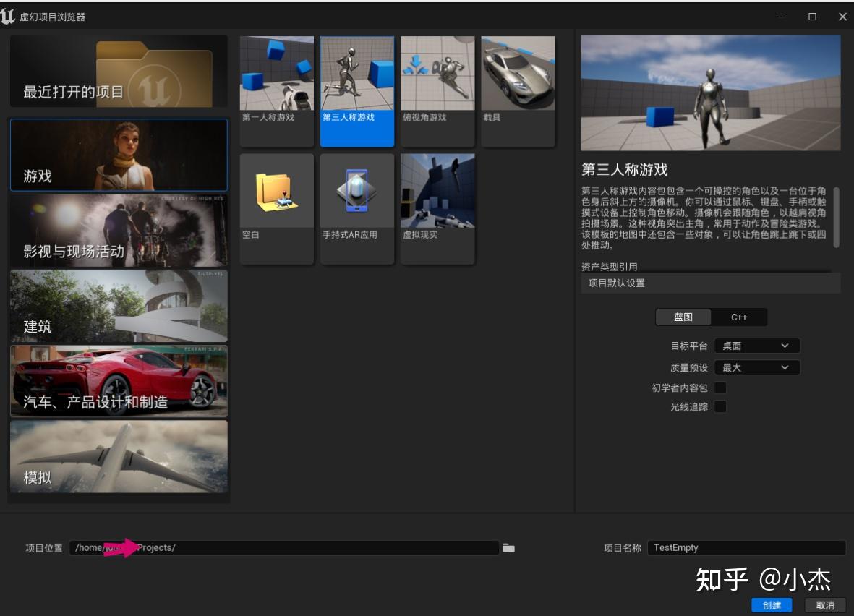Open the 手持式AR应用 template

click(x=357, y=190)
